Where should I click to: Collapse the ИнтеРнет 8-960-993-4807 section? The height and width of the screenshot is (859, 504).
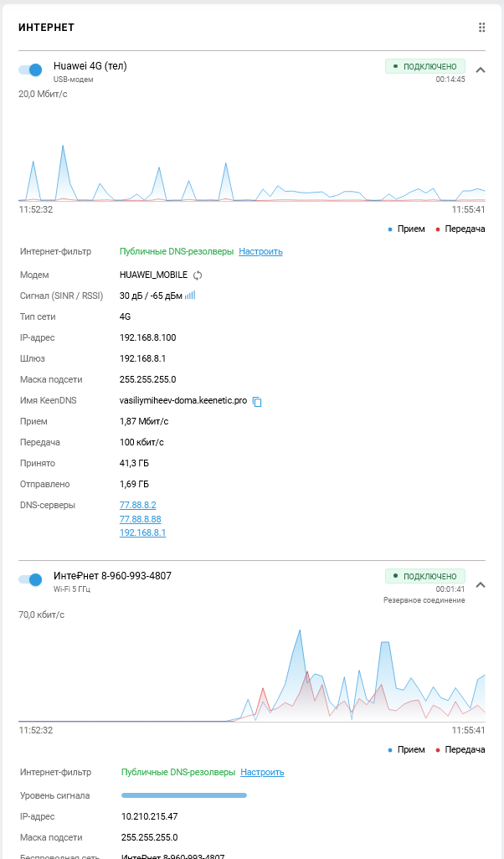point(481,584)
